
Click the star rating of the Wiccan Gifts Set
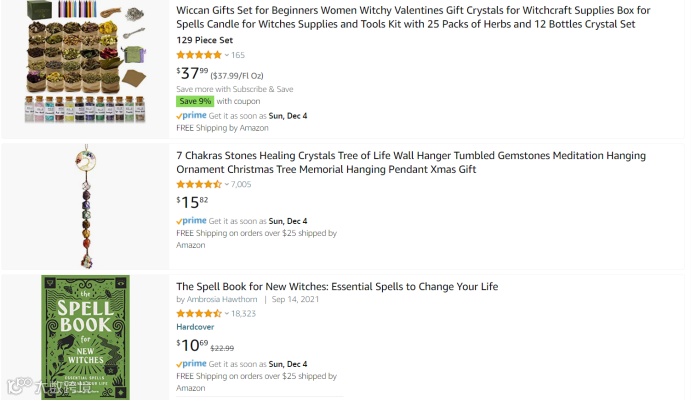click(199, 55)
